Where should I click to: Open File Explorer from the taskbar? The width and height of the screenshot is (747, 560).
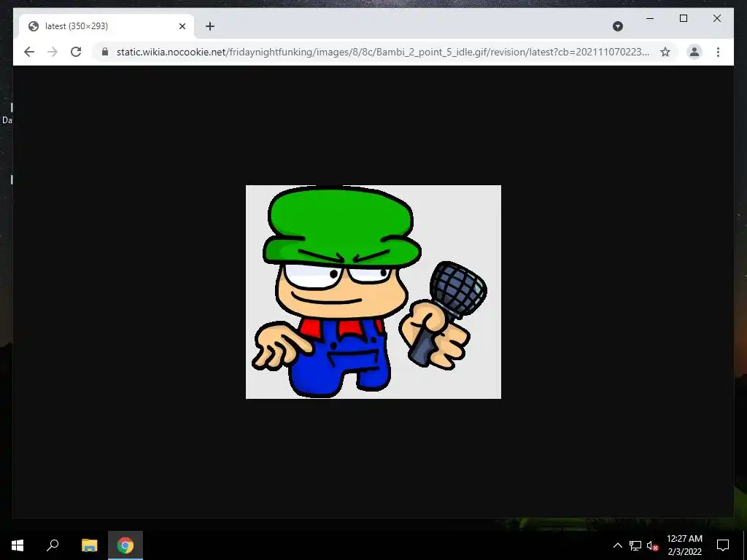pyautogui.click(x=89, y=545)
